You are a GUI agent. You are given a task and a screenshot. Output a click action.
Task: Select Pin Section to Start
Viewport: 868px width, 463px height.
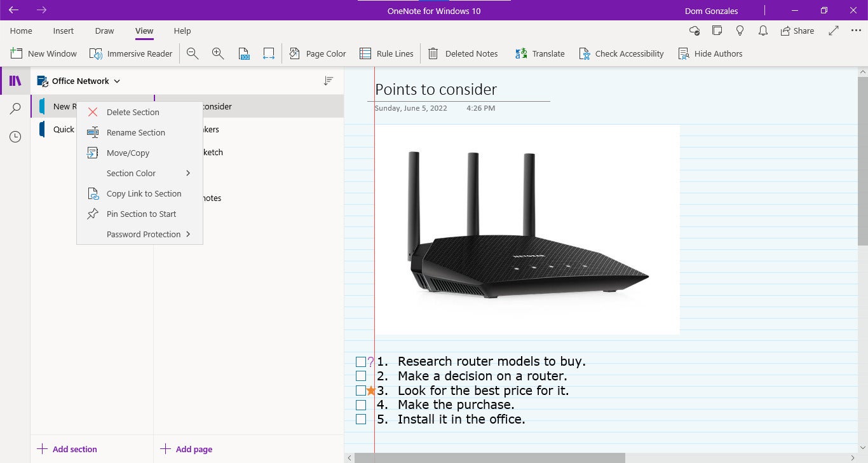click(140, 214)
